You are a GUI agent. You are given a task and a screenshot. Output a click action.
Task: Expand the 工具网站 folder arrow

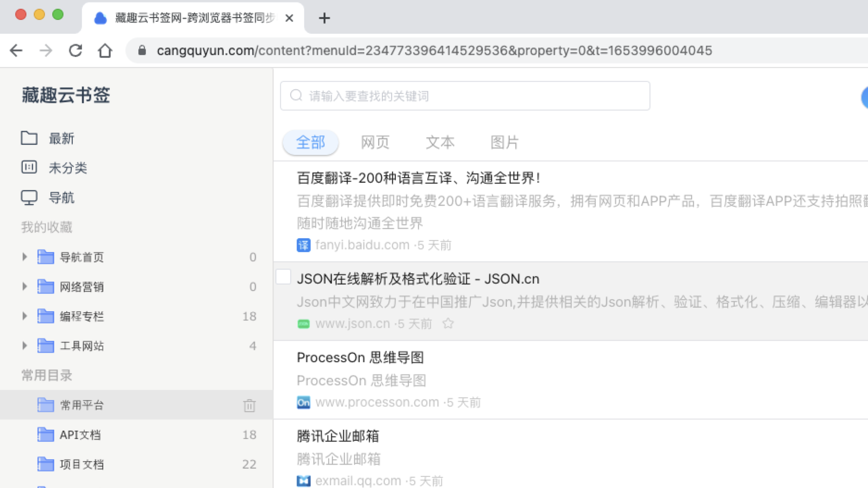pyautogui.click(x=25, y=346)
